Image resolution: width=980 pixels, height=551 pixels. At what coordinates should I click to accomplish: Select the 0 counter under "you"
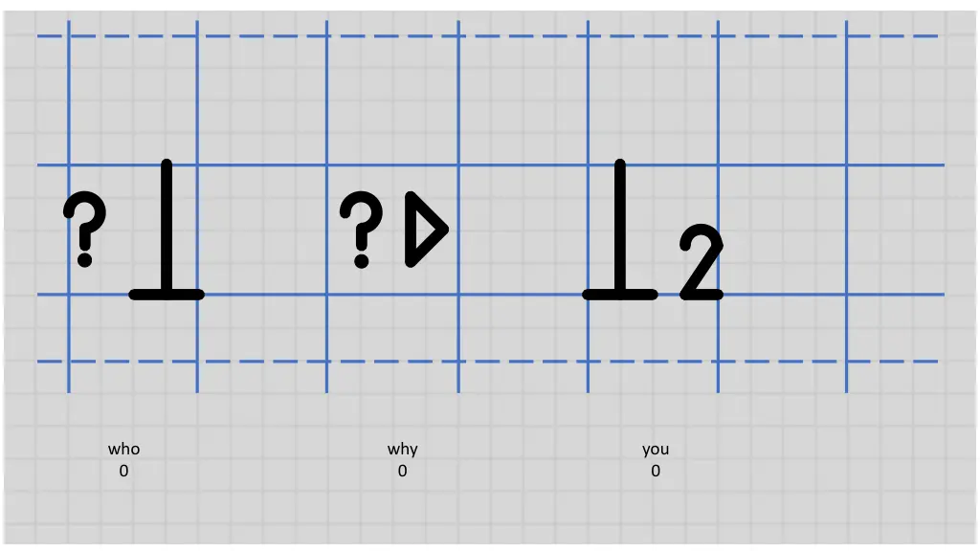tap(656, 471)
